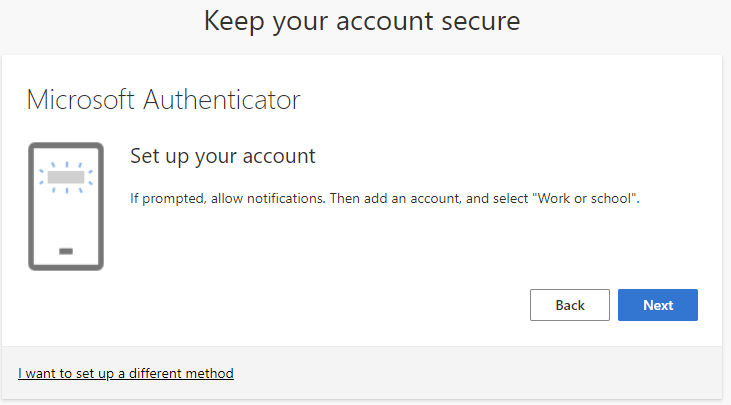Click the word "Microsoft" in the card title
Screen dimensions: 731x405
pos(81,100)
